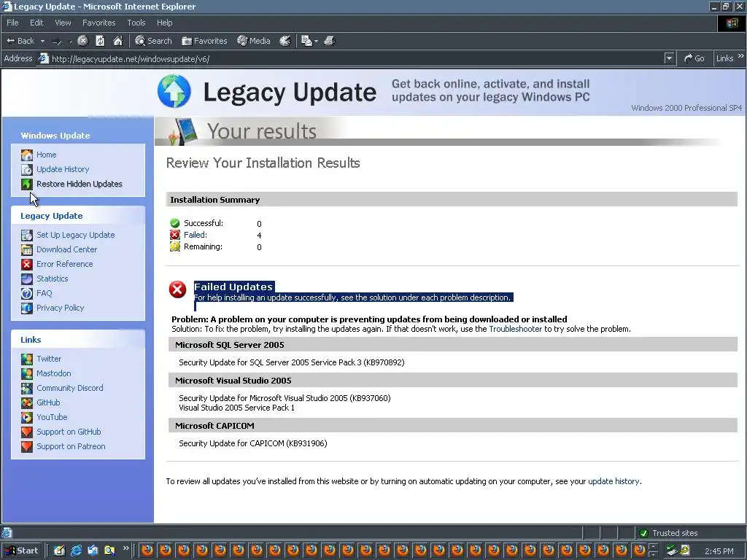
Task: Open the Back history dropdown arrow
Action: coord(42,42)
